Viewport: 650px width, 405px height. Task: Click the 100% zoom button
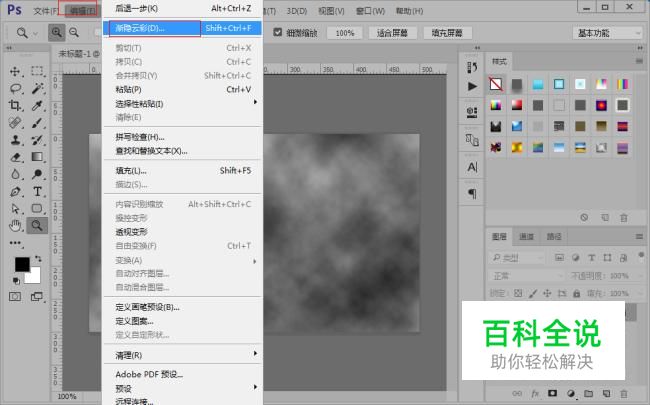[344, 33]
